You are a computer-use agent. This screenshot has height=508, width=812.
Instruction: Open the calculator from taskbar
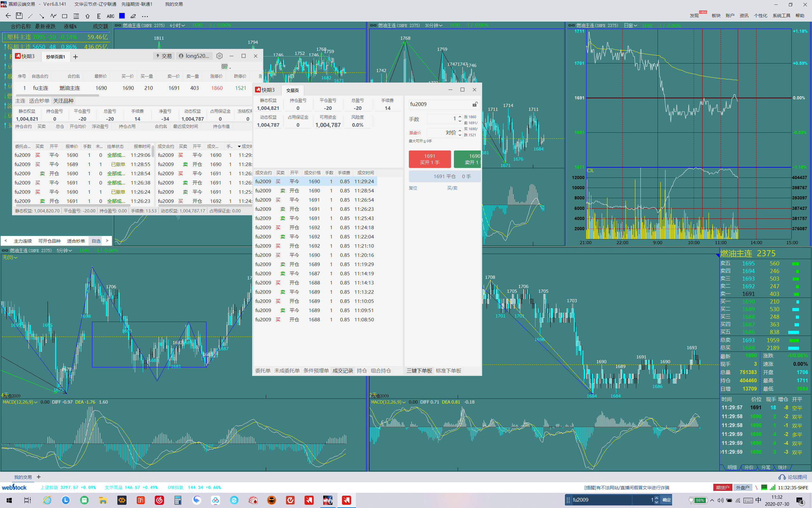(178, 500)
